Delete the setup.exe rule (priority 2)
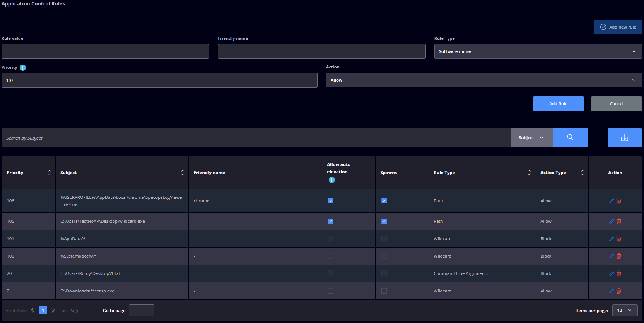The image size is (644, 323). 619,291
